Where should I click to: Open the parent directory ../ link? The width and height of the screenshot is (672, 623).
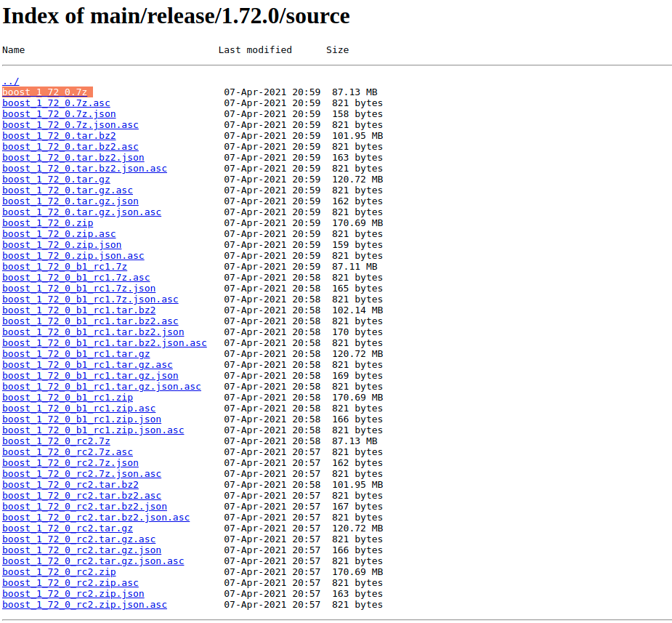point(11,81)
